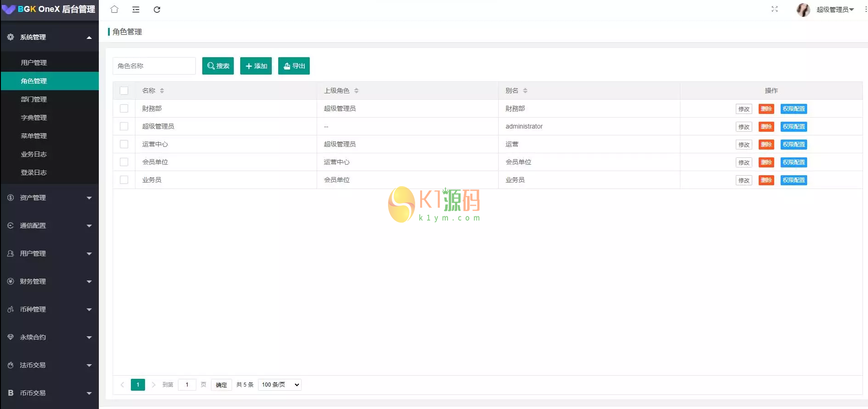Check the 财务部 row checkbox
Screen dimensions: 868x409
click(x=124, y=108)
